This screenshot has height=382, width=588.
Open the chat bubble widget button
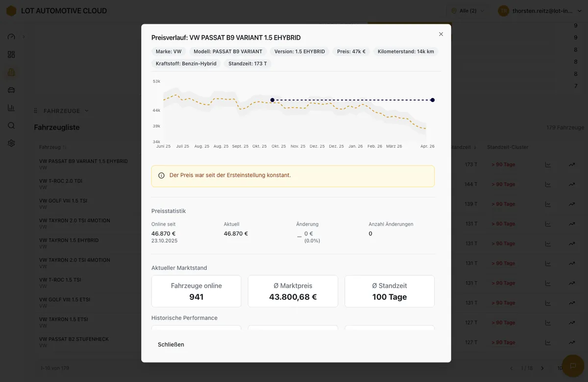point(572,365)
